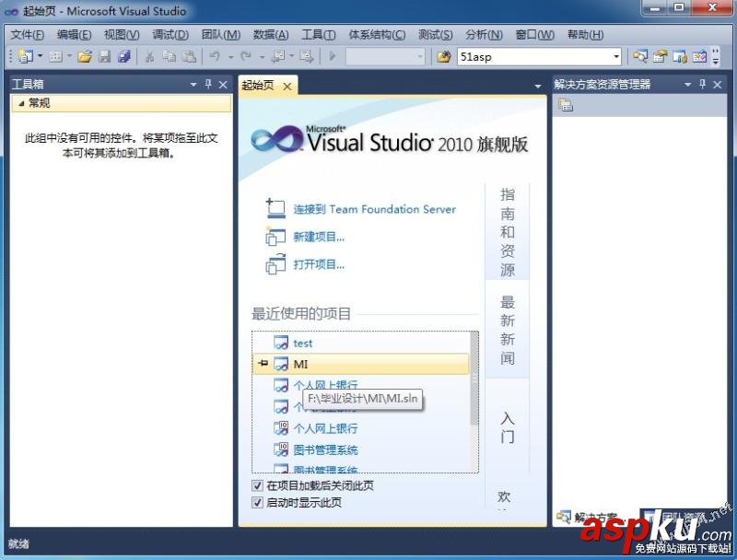Click the 打开项目... link

[319, 264]
